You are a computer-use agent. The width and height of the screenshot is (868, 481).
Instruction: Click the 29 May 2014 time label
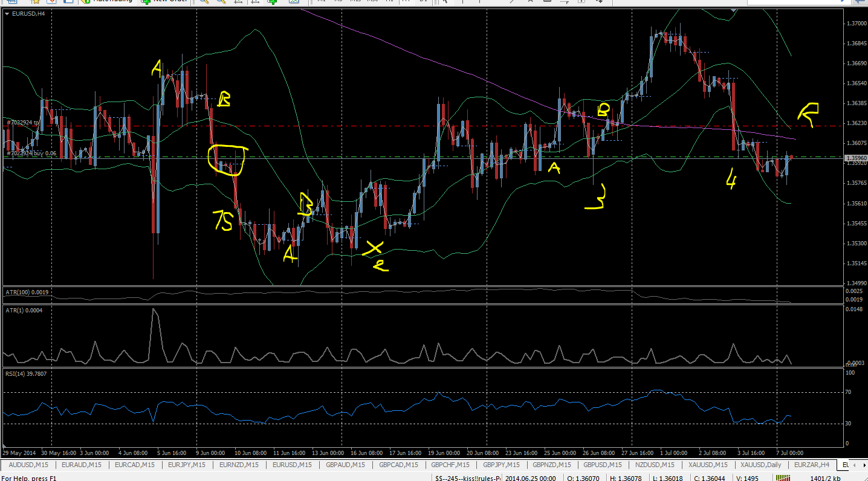pos(19,453)
